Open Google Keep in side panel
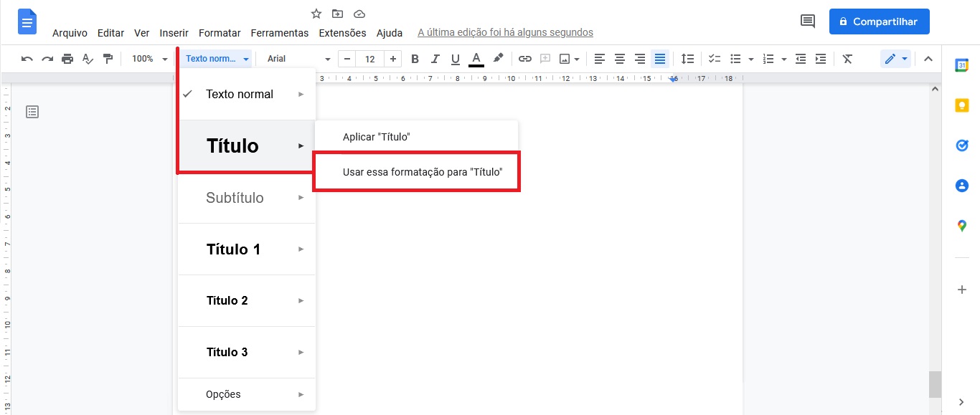This screenshot has height=415, width=980. [961, 105]
